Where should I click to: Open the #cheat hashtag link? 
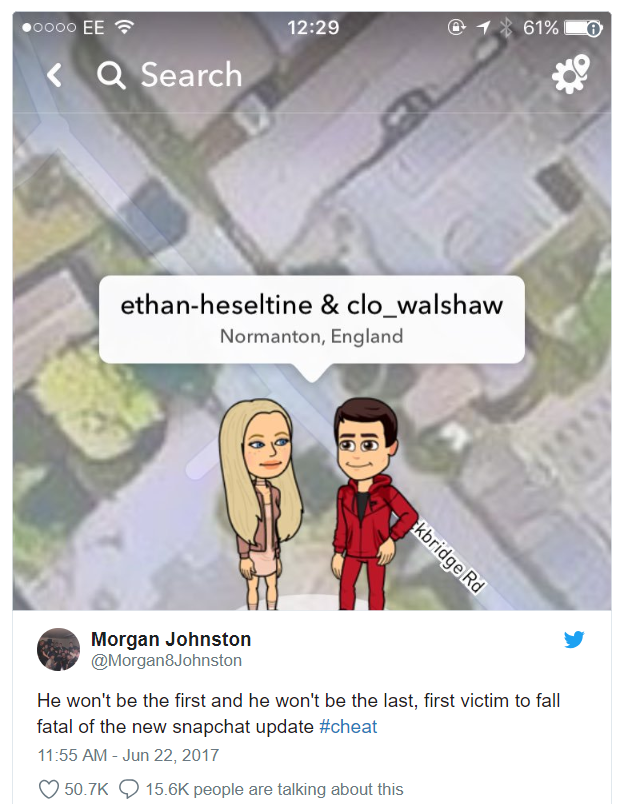pyautogui.click(x=348, y=727)
